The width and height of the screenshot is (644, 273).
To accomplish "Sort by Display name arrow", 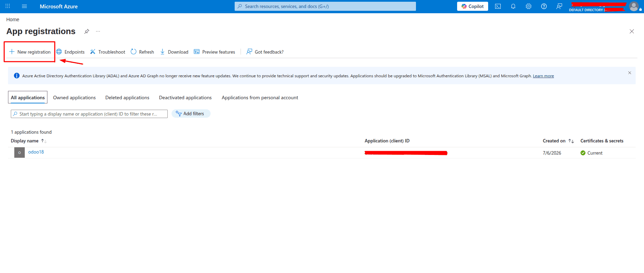I will click(x=44, y=141).
